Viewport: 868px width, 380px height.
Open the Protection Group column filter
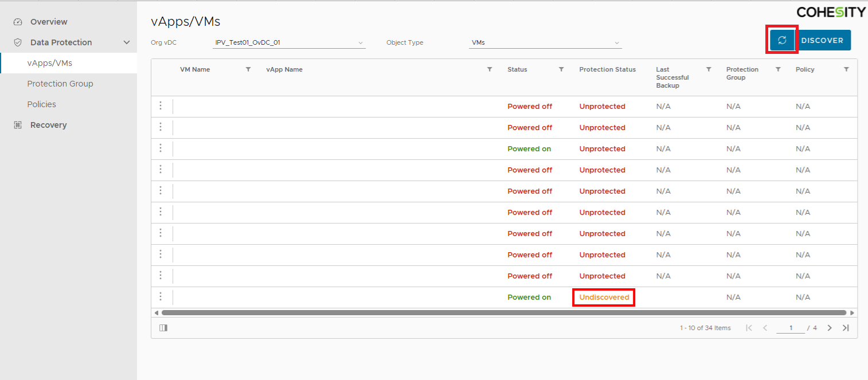coord(778,69)
